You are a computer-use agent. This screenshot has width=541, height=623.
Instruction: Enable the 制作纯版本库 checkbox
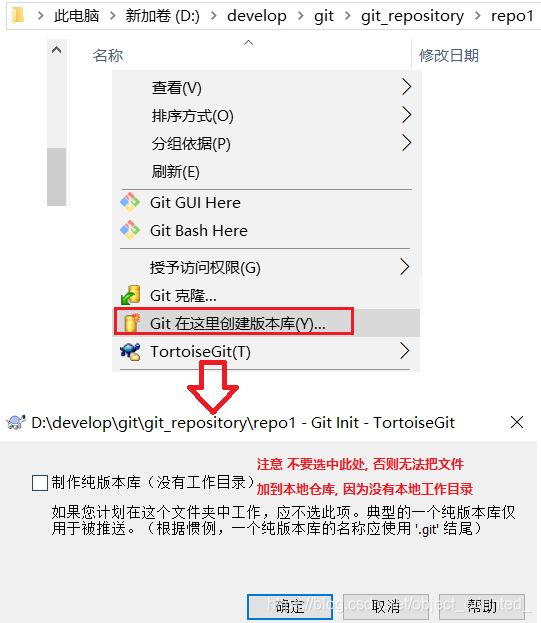(40, 483)
